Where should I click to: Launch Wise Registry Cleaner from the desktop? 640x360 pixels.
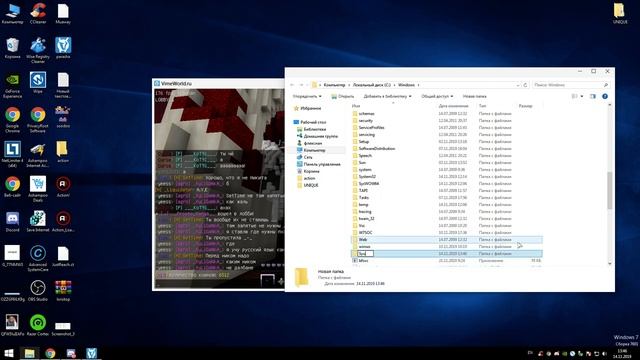[x=38, y=50]
